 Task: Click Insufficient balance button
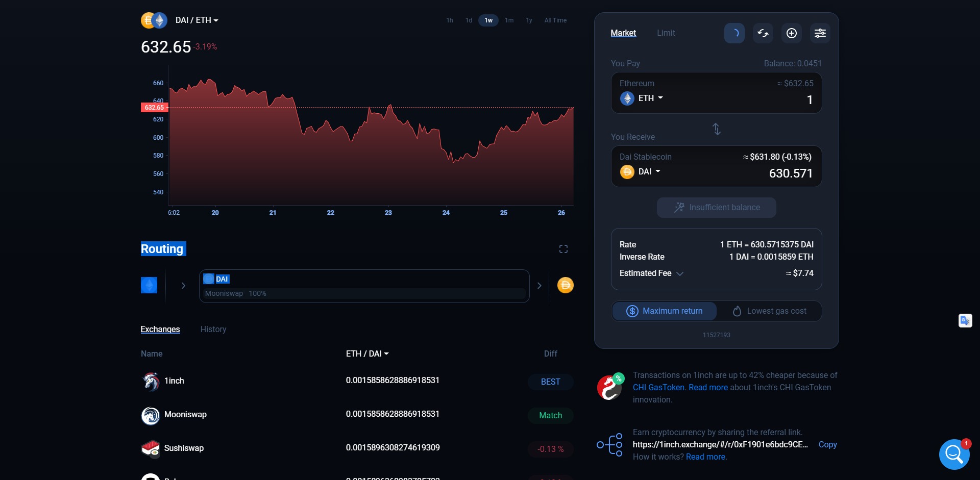click(x=717, y=208)
